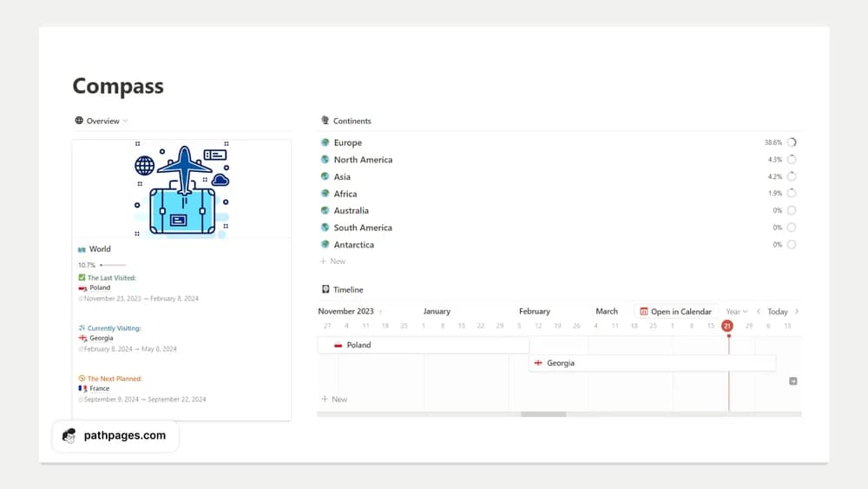Open Poland under The Last Visited
The height and width of the screenshot is (489, 868).
tap(100, 288)
